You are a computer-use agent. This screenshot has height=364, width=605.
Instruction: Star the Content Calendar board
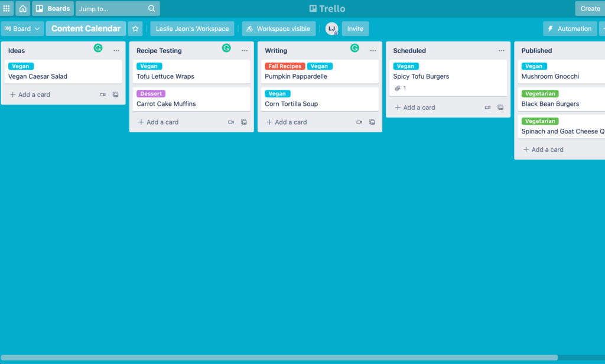[x=135, y=28]
